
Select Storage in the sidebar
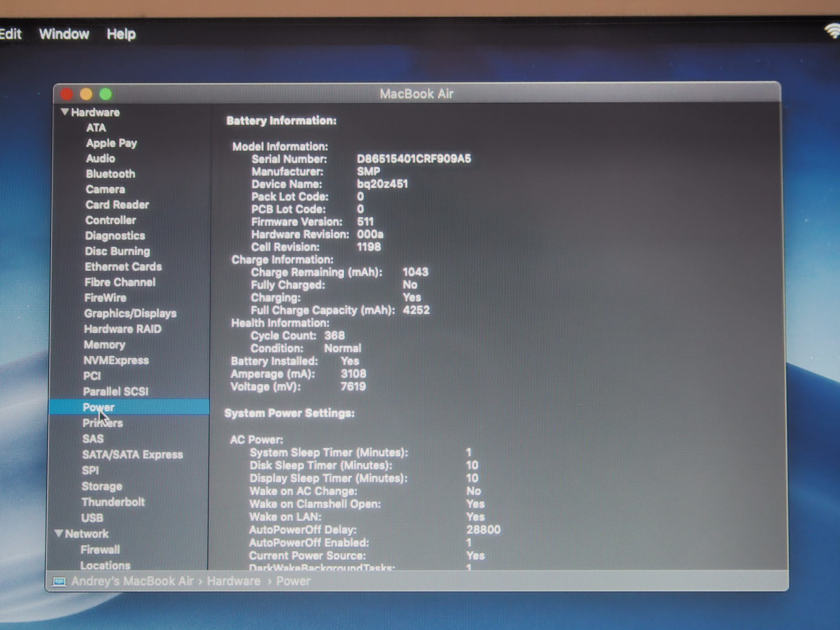coord(102,486)
